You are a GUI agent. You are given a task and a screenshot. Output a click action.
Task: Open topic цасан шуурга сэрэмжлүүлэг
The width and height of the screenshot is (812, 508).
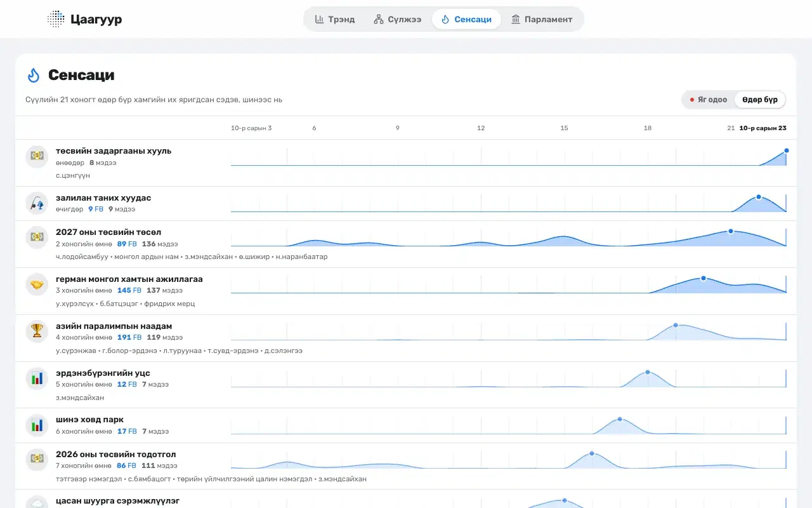(118, 501)
